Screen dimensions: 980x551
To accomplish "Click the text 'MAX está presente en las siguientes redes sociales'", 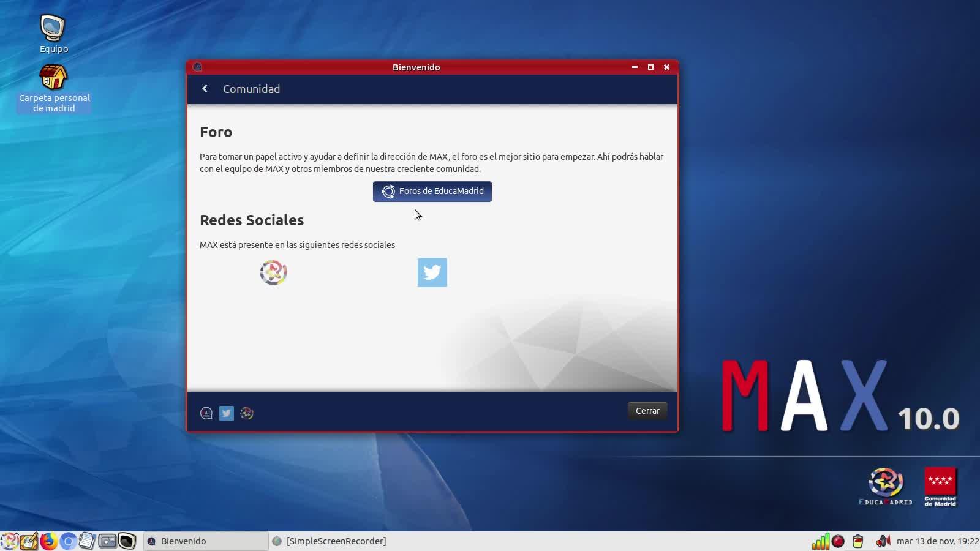I will [x=297, y=245].
